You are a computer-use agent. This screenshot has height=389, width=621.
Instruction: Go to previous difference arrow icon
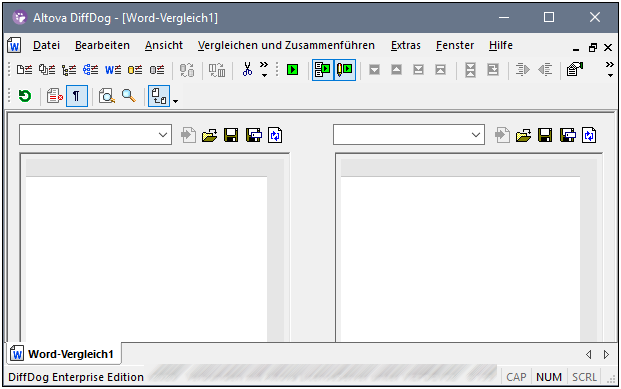tap(396, 70)
